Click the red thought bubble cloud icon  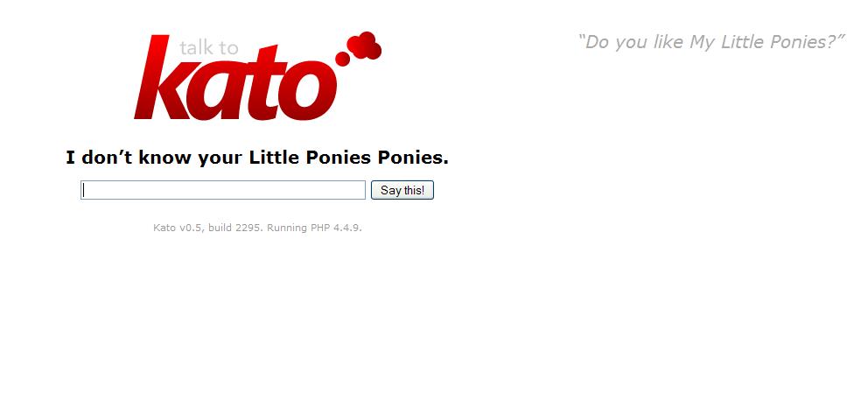pos(364,46)
